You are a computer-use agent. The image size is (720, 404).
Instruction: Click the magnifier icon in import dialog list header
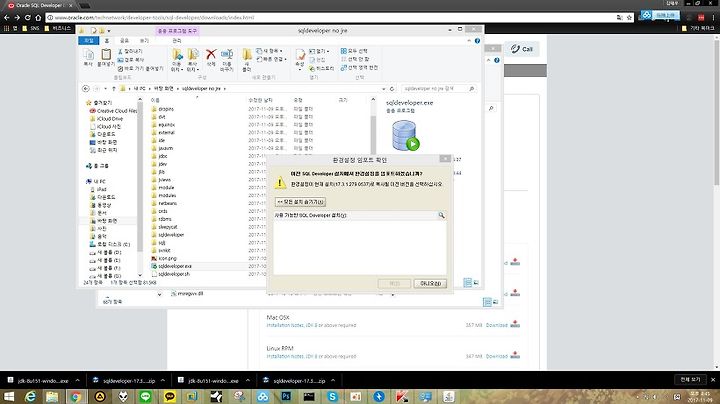[x=441, y=215]
